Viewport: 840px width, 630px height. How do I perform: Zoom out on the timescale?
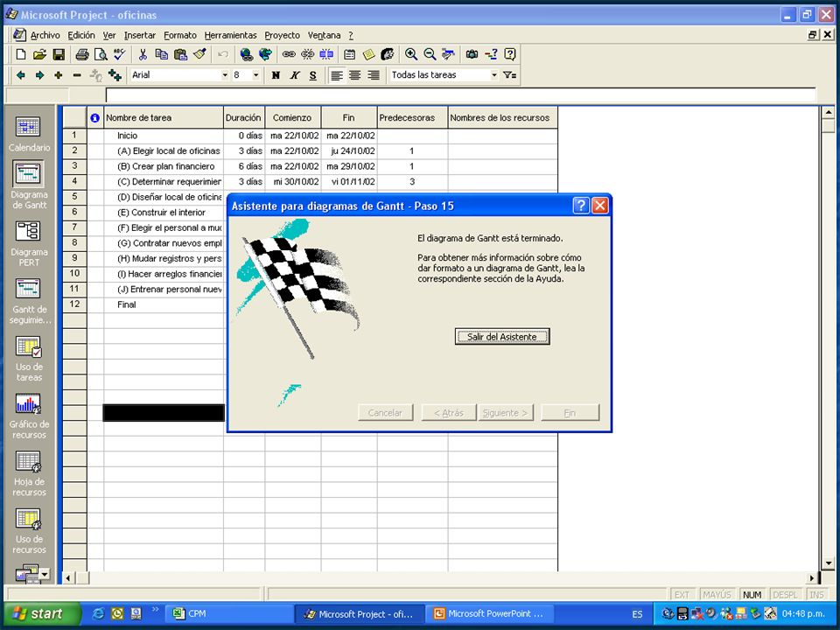(x=430, y=54)
